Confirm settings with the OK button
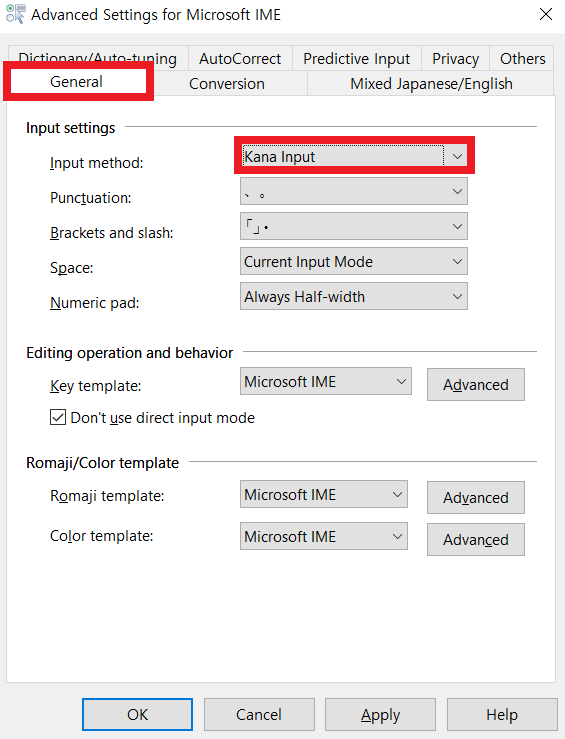Screen dimensions: 565x739 (x=138, y=714)
